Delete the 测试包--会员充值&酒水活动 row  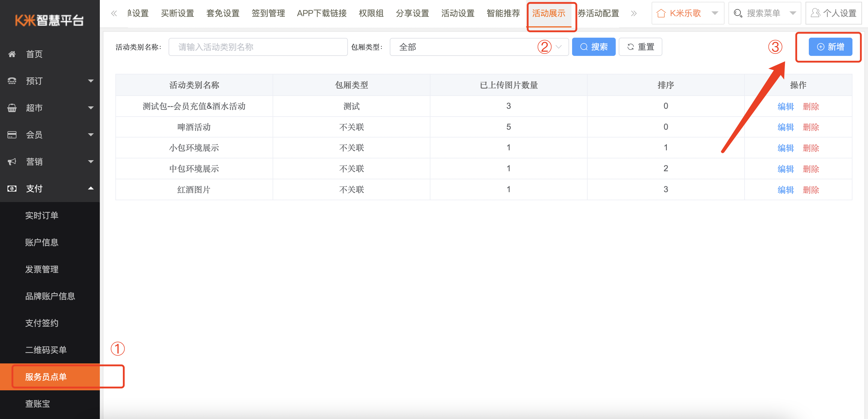click(x=811, y=106)
